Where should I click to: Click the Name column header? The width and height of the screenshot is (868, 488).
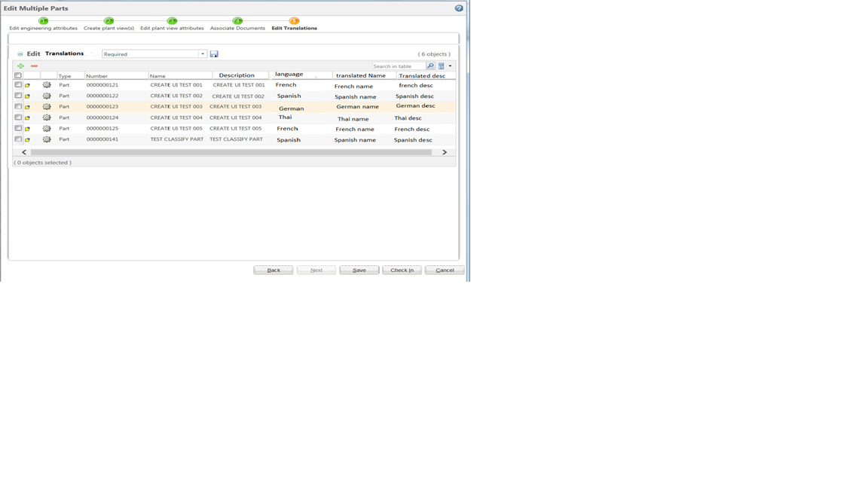157,76
